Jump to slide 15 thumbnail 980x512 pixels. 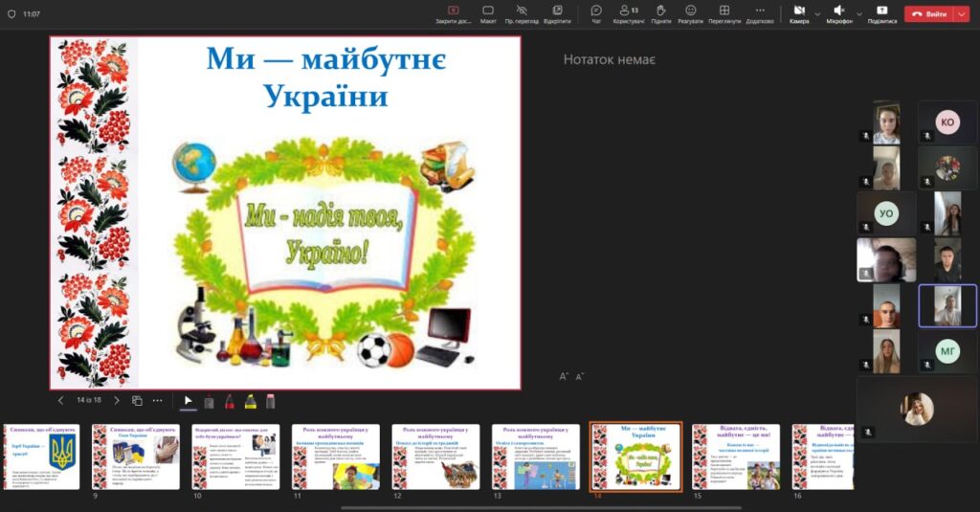pyautogui.click(x=735, y=457)
